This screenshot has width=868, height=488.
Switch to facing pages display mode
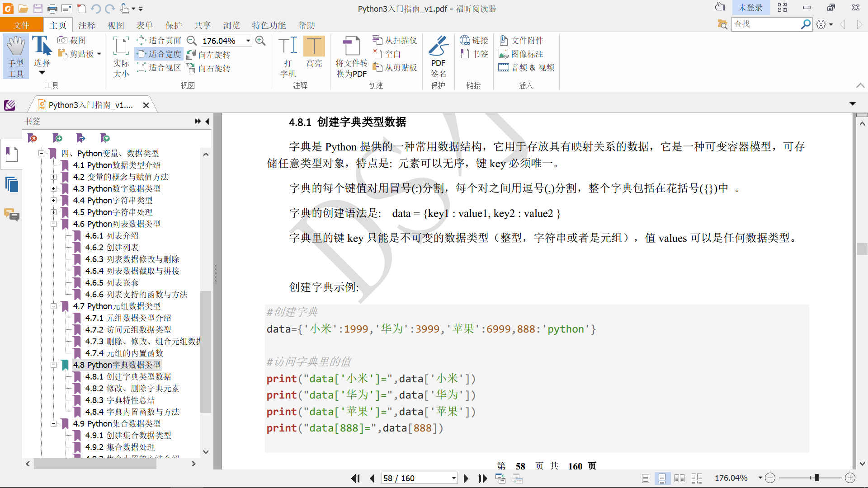[x=679, y=478]
